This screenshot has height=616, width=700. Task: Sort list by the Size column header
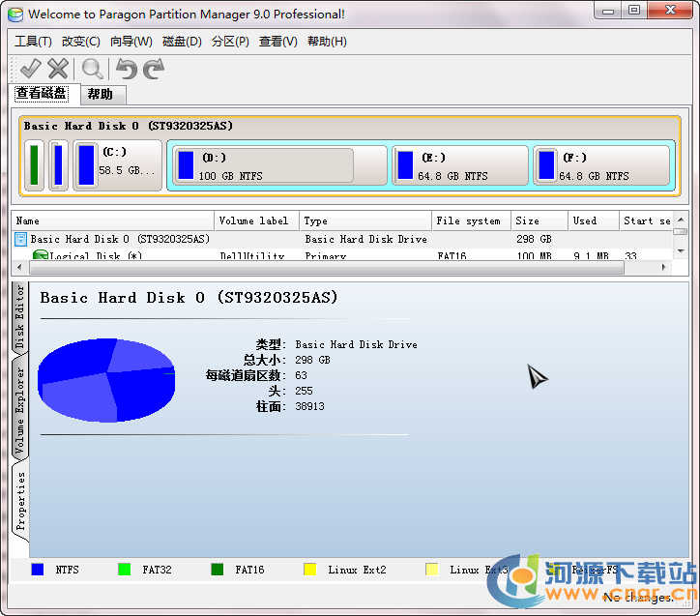coord(538,220)
